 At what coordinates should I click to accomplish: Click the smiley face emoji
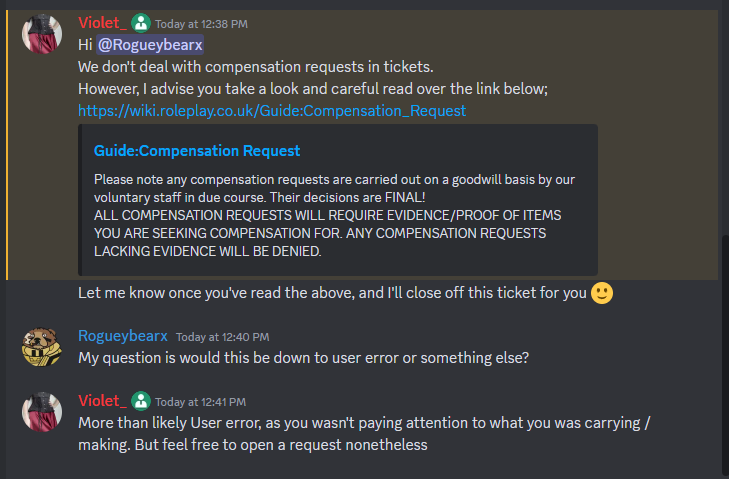pyautogui.click(x=602, y=294)
